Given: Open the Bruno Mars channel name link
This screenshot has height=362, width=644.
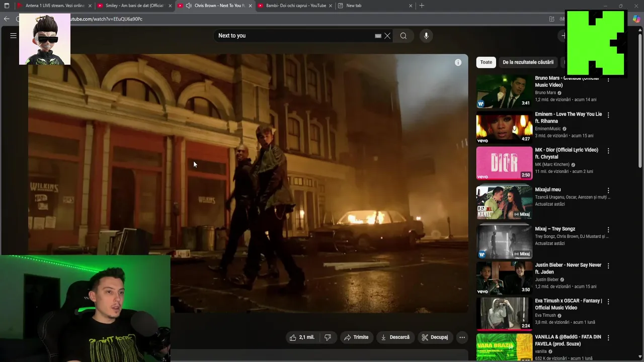Looking at the screenshot, I should [545, 93].
